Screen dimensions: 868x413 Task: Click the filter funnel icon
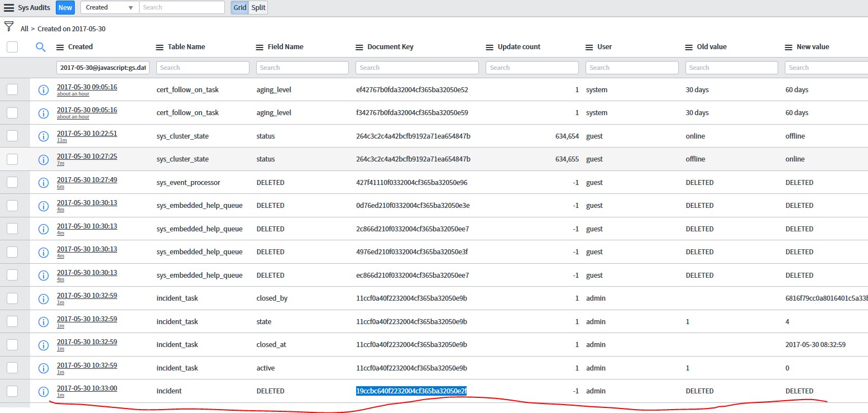point(9,26)
